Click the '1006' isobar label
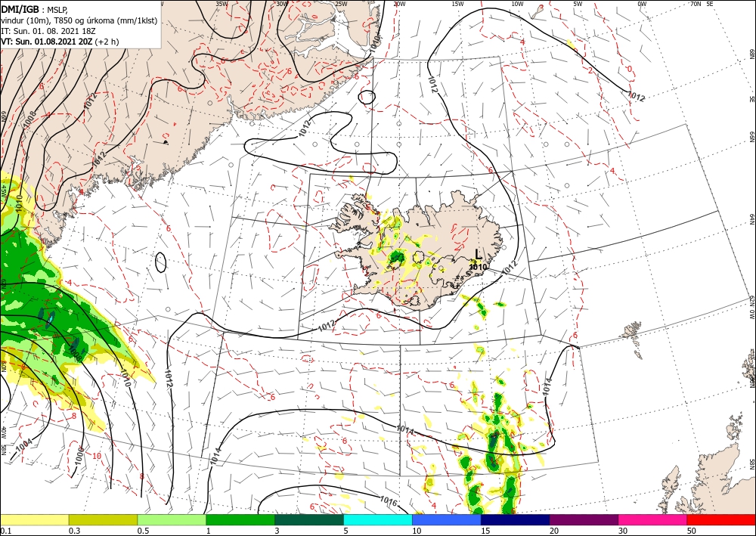This screenshot has width=756, height=536. pyautogui.click(x=79, y=456)
